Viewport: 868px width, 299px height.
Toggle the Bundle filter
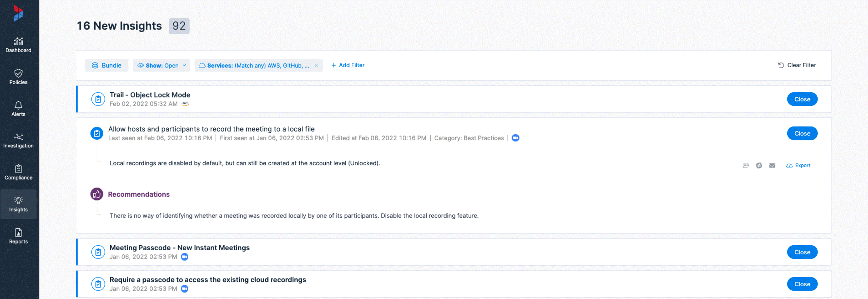[107, 65]
